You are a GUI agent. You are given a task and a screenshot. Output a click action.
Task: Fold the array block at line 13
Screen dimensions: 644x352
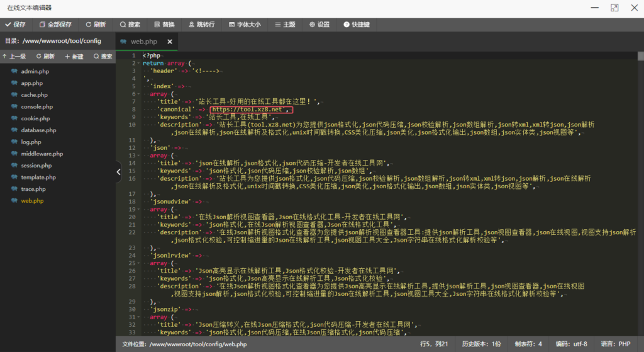(x=138, y=156)
